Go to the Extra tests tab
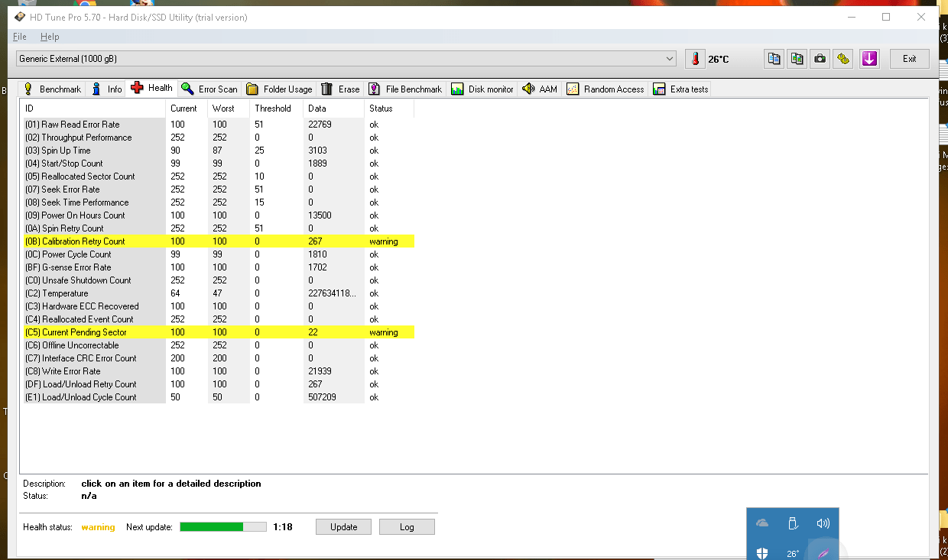The width and height of the screenshot is (948, 560). (x=680, y=89)
